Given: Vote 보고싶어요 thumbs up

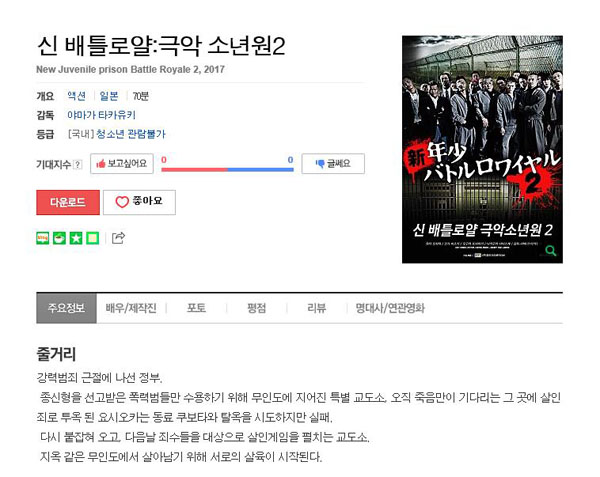Looking at the screenshot, I should pyautogui.click(x=122, y=164).
